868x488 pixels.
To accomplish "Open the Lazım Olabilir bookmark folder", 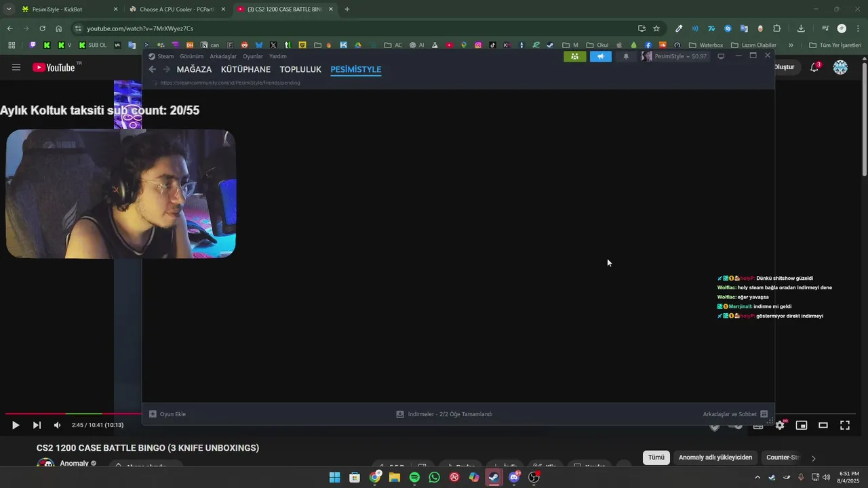I will (x=753, y=45).
